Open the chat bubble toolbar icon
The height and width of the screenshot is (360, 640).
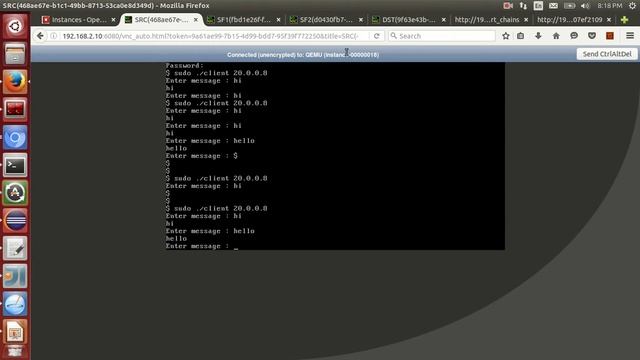pos(574,36)
